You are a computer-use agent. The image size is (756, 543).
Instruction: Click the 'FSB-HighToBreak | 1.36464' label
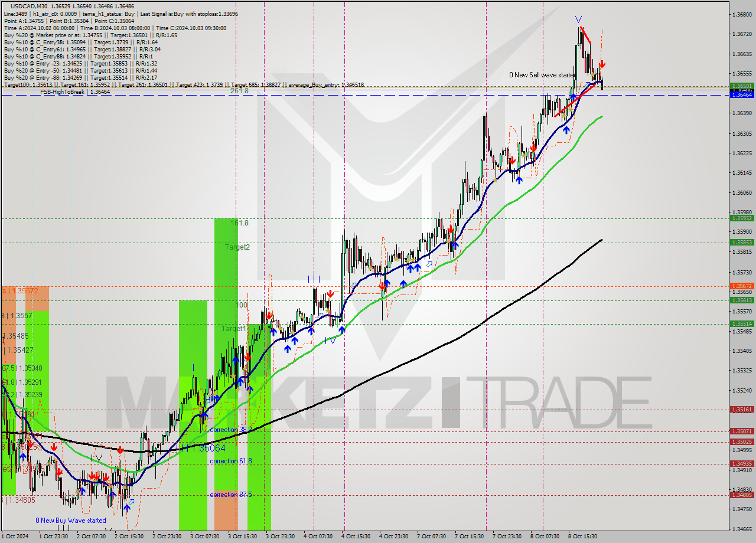(75, 92)
